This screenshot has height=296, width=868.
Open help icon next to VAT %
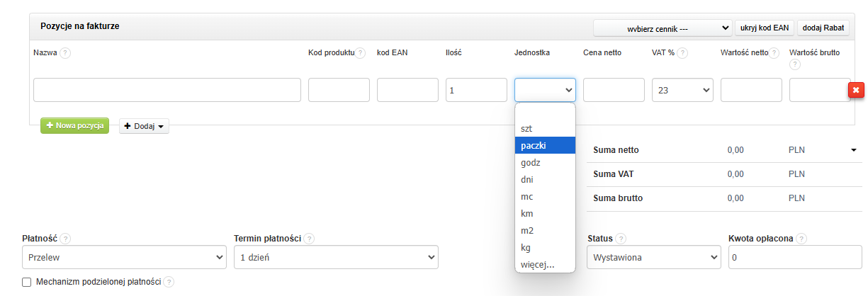(x=682, y=52)
